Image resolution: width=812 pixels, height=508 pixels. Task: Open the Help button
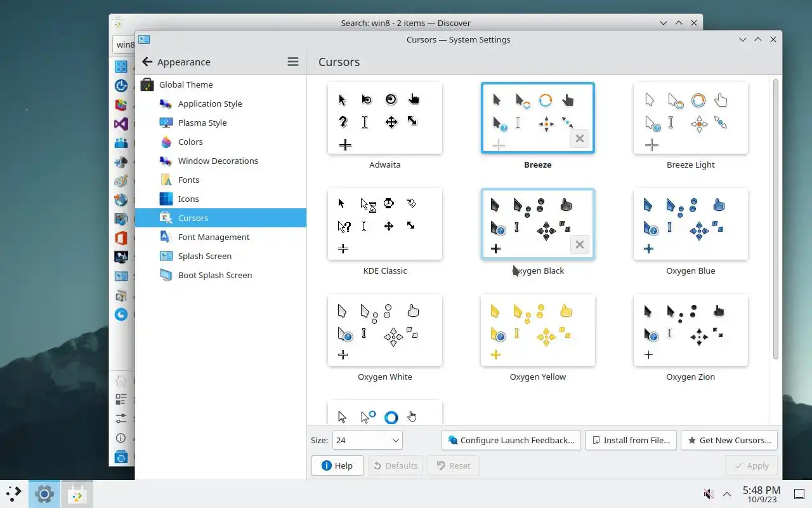337,465
